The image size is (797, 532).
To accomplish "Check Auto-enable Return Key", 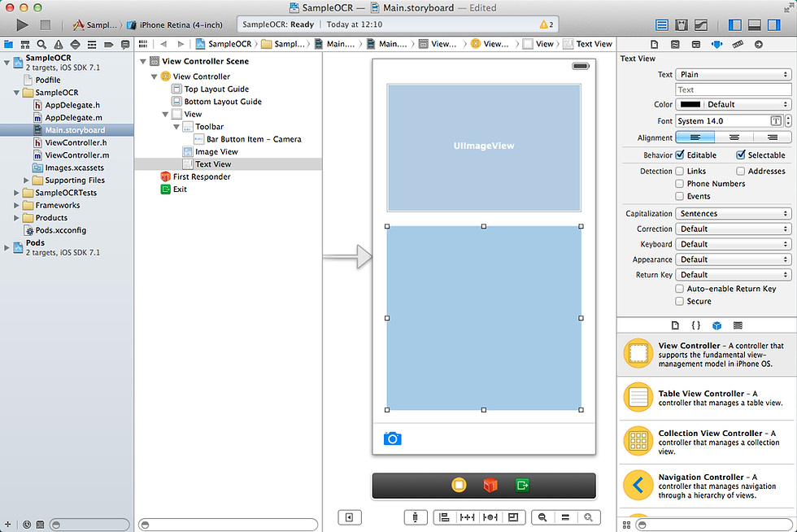I will coord(680,289).
